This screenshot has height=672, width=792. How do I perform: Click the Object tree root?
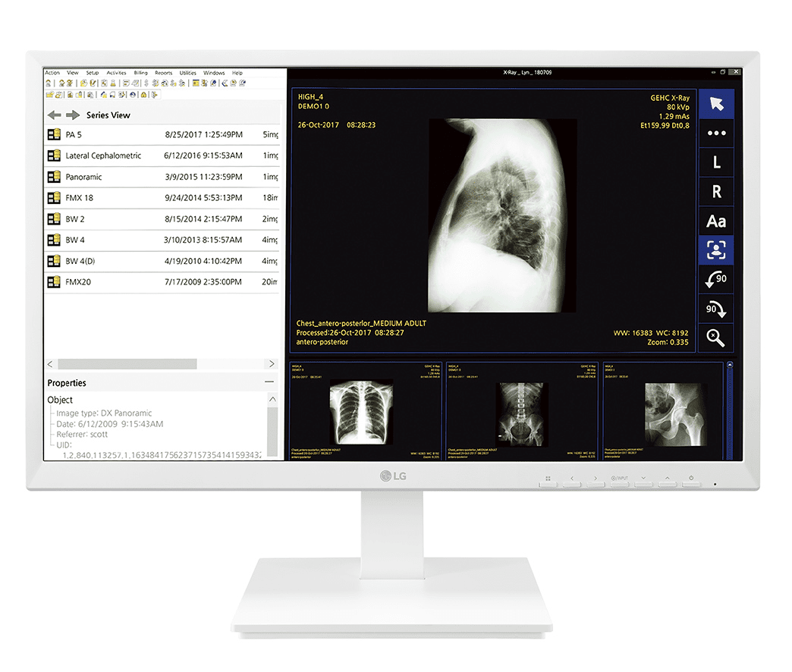tap(60, 400)
